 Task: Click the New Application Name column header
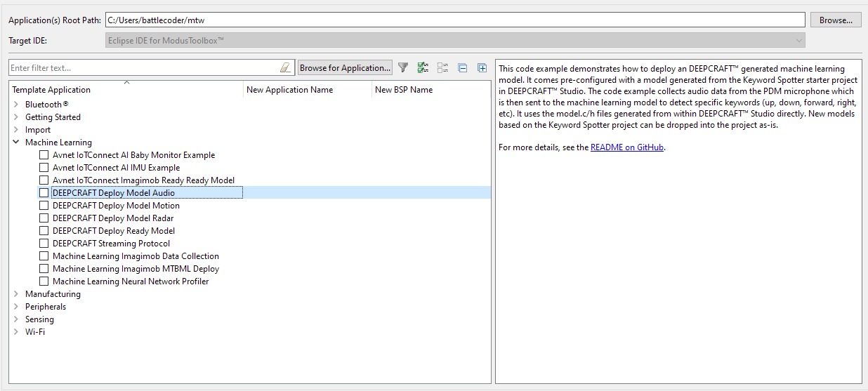(308, 90)
